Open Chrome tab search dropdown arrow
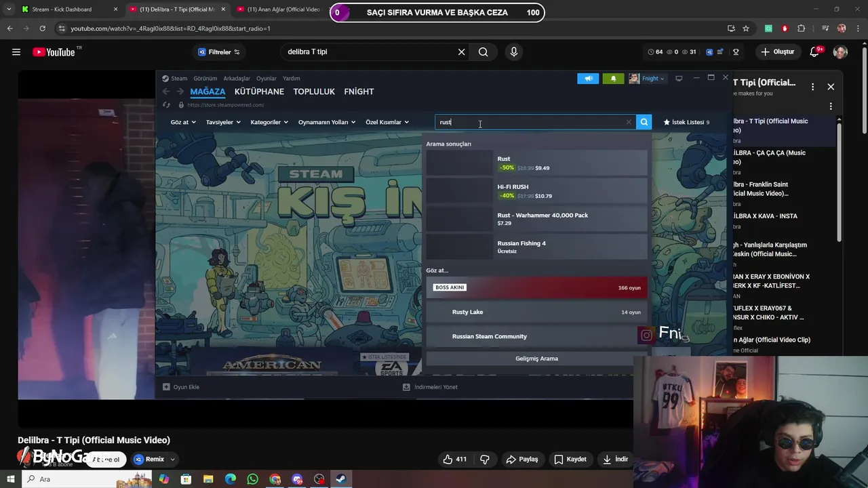This screenshot has width=868, height=488. 9,9
